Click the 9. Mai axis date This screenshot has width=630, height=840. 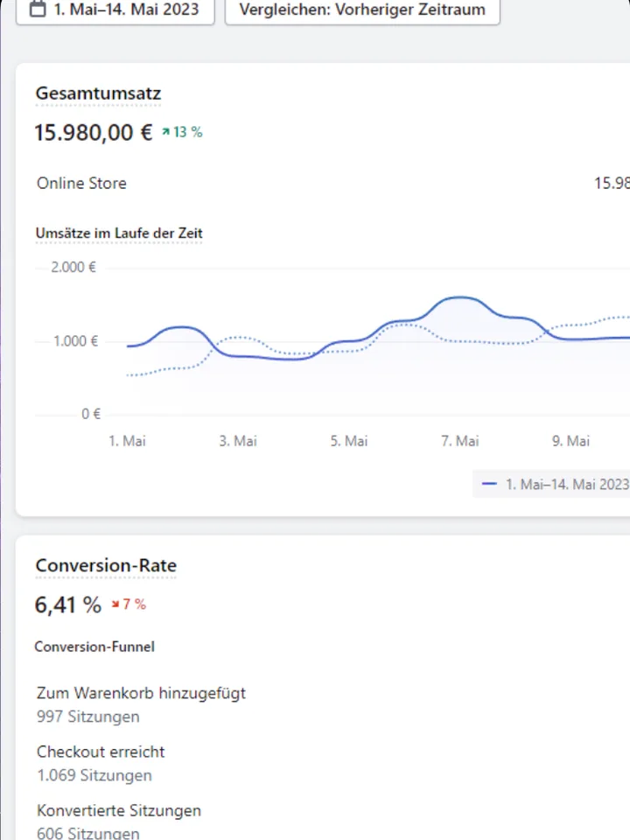coord(570,441)
